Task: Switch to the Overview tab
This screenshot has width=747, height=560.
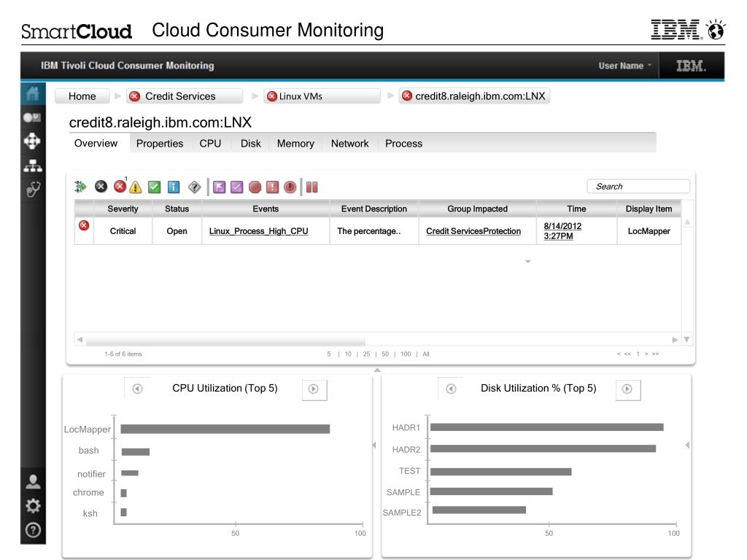Action: [x=96, y=144]
